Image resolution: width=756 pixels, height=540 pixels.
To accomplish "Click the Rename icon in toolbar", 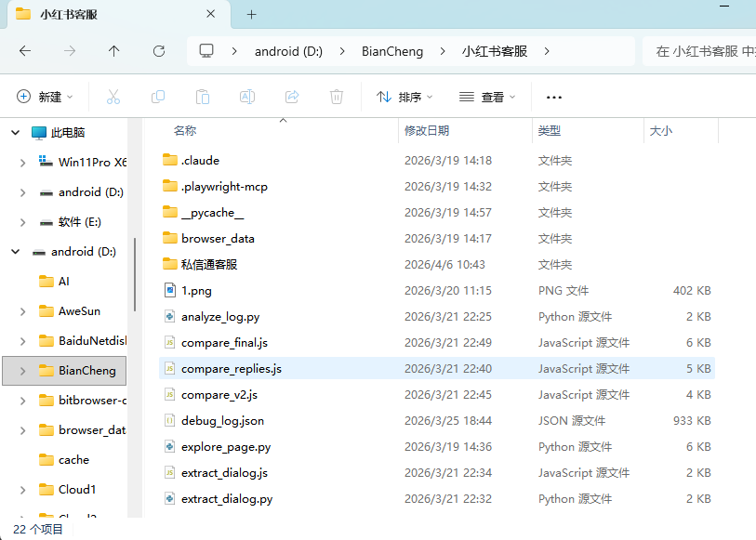I will (247, 97).
